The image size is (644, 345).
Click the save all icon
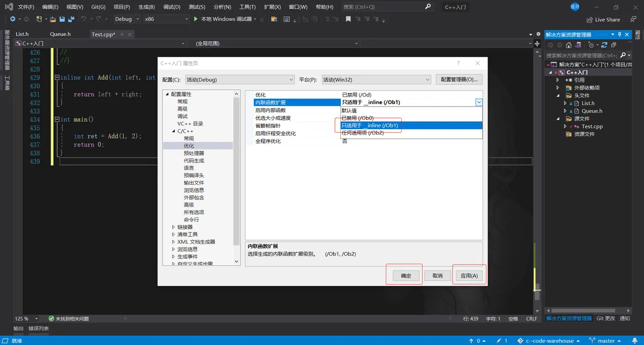pyautogui.click(x=71, y=19)
